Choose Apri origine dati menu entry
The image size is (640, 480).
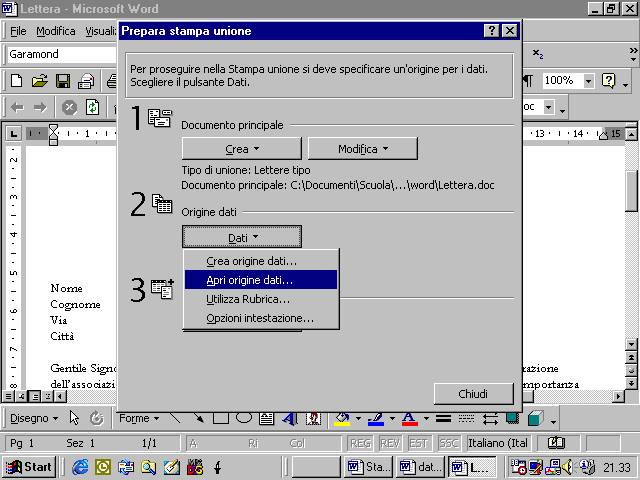[x=261, y=280]
